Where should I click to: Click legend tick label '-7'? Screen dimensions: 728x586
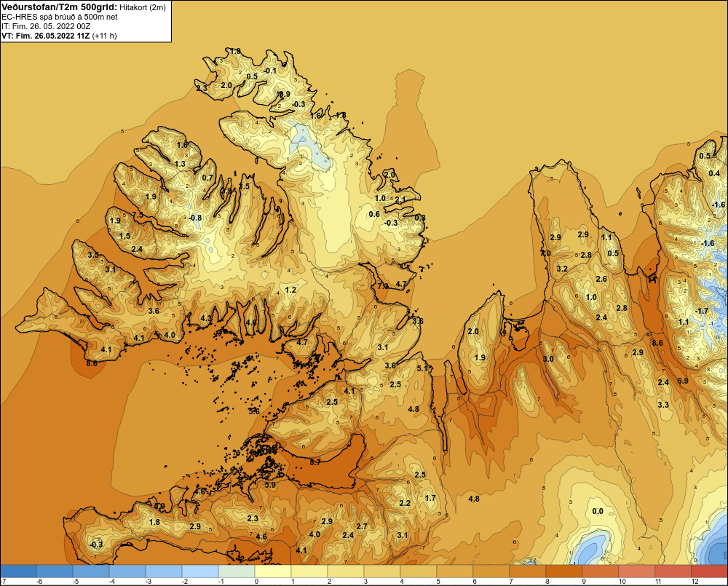pos(3,582)
